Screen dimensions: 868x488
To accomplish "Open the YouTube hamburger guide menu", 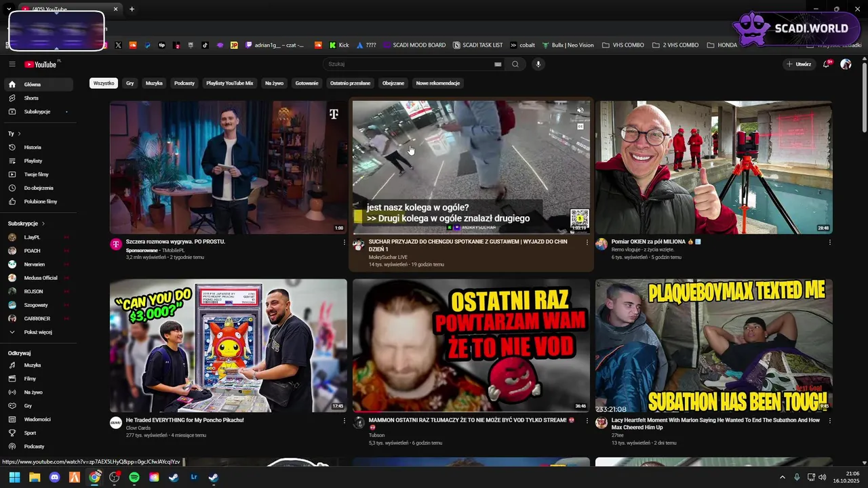I will 12,64.
